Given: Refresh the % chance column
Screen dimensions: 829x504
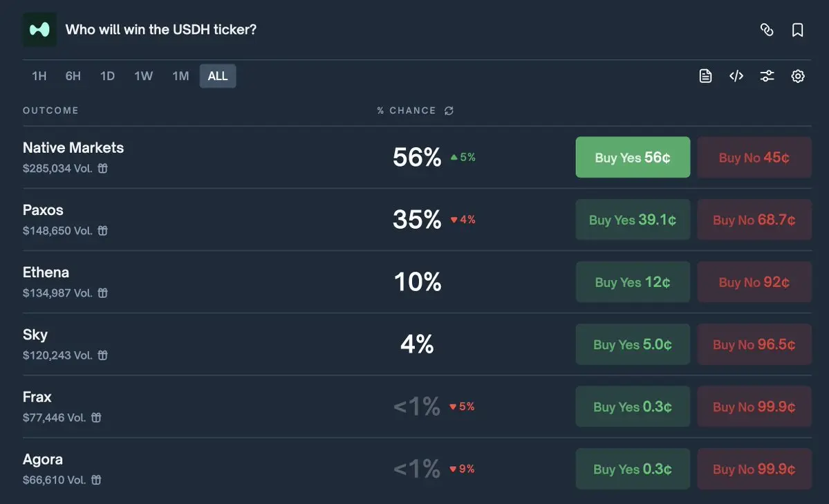Looking at the screenshot, I should 449,111.
